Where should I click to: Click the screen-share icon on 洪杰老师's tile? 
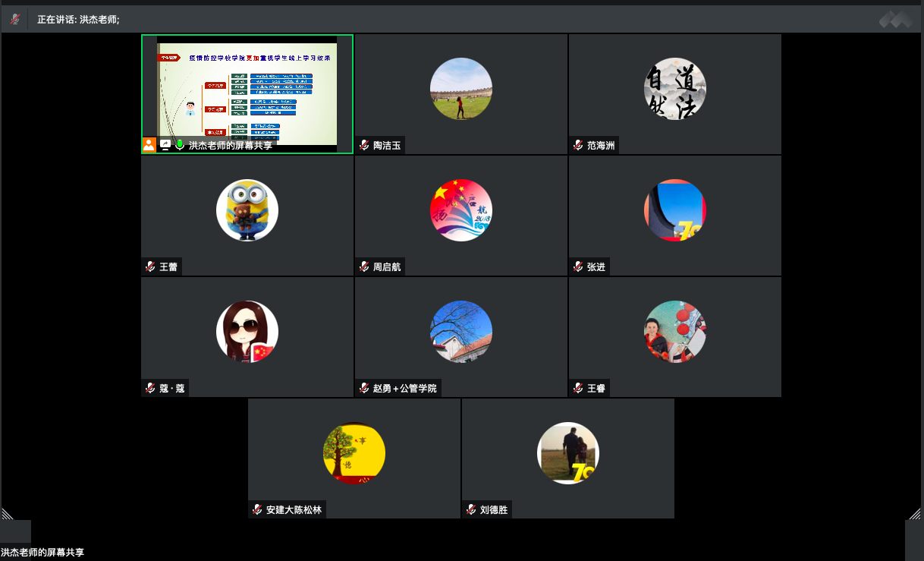click(x=165, y=145)
